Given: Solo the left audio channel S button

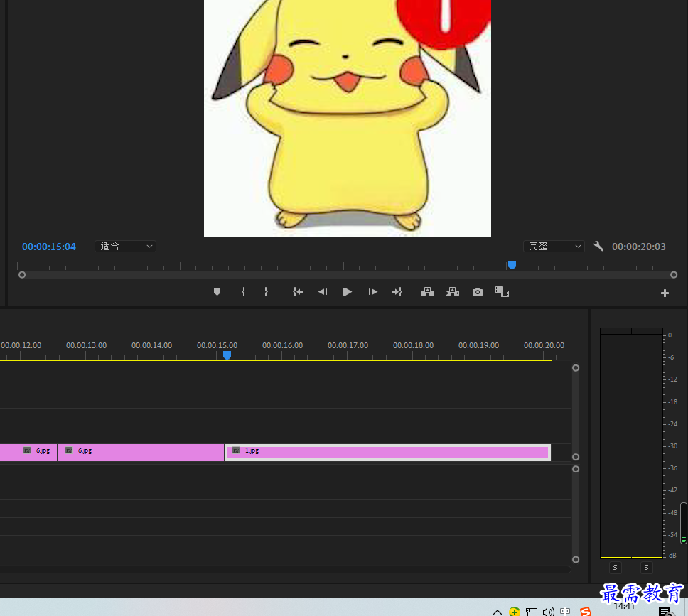Looking at the screenshot, I should [616, 568].
